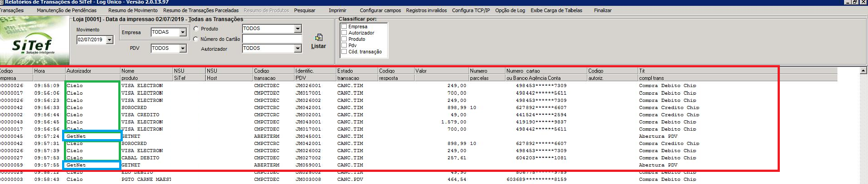Click value cell 1.579,00
This screenshot has width=868, height=184.
point(454,122)
